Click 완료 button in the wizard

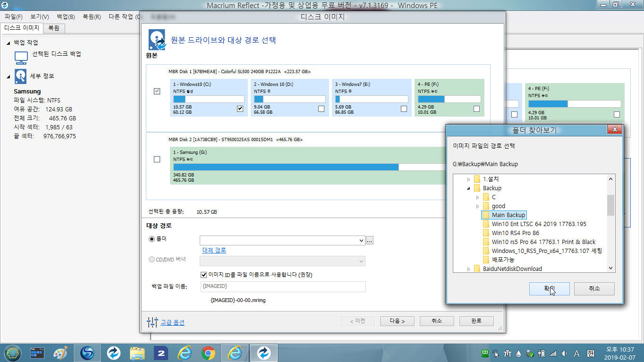(x=476, y=321)
